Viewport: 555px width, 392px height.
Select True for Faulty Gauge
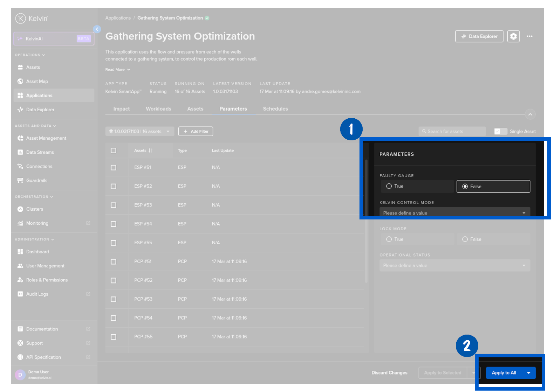coord(389,186)
